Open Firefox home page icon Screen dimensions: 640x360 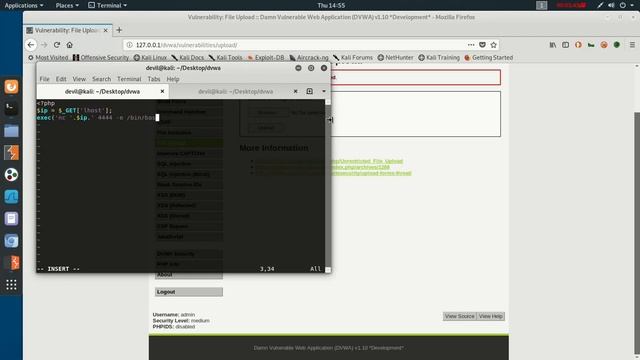click(70, 45)
